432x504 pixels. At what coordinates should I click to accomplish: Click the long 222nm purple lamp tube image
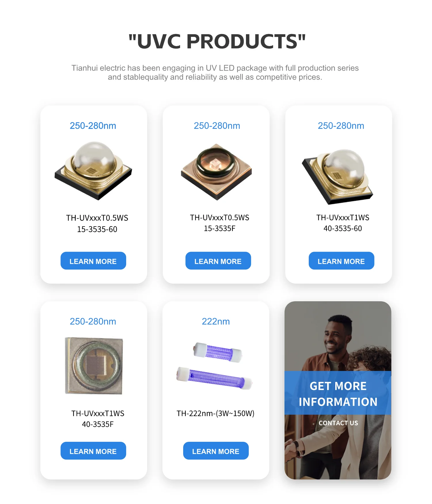click(214, 378)
